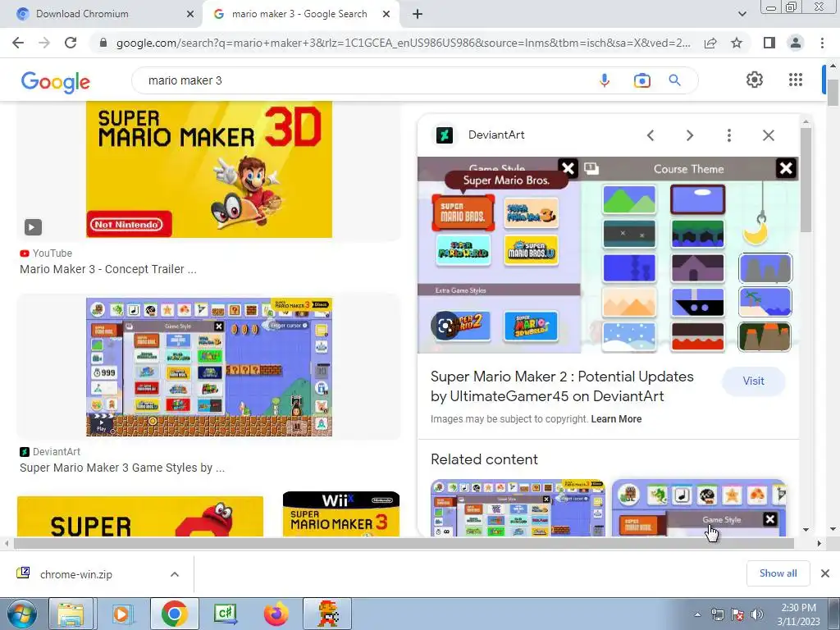Click the DeviantArt source icon in preview
The height and width of the screenshot is (630, 840).
point(444,135)
